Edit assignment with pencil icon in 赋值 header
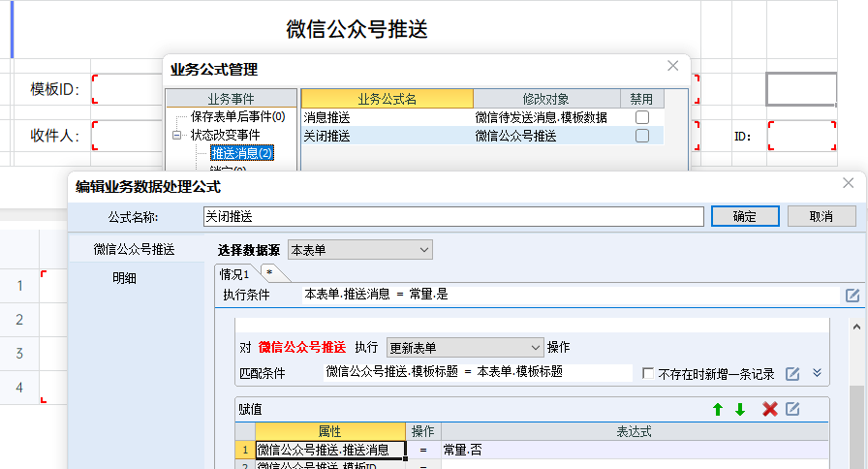Image resolution: width=868 pixels, height=469 pixels. tap(792, 409)
